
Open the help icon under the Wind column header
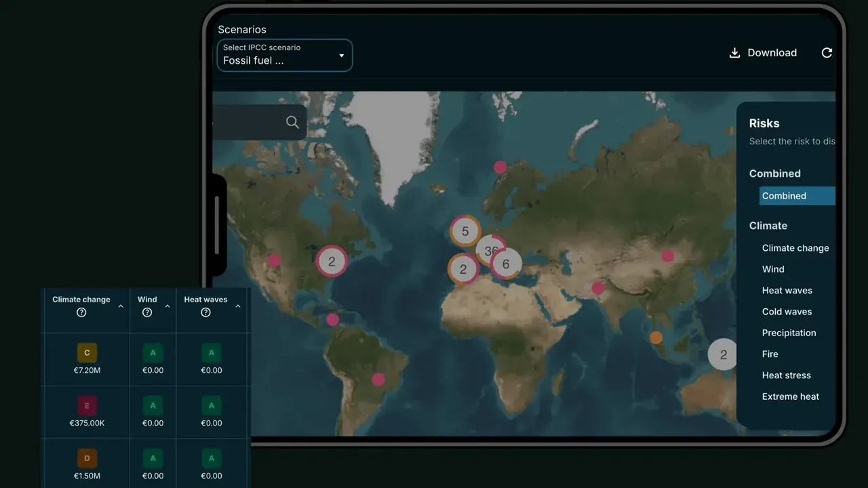coord(147,312)
